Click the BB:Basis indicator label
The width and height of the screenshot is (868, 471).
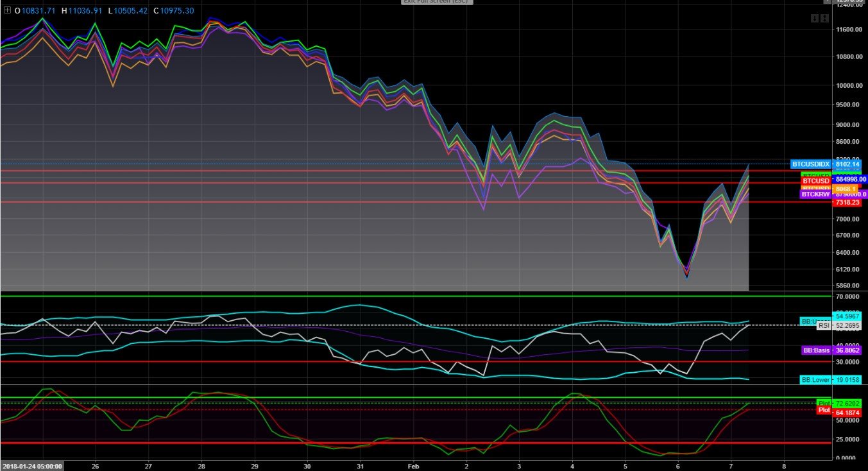(x=816, y=350)
